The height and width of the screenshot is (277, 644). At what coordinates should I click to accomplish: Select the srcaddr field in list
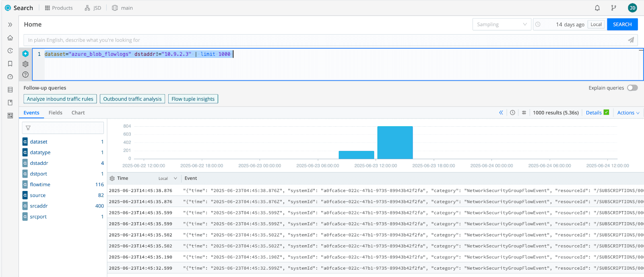point(39,206)
